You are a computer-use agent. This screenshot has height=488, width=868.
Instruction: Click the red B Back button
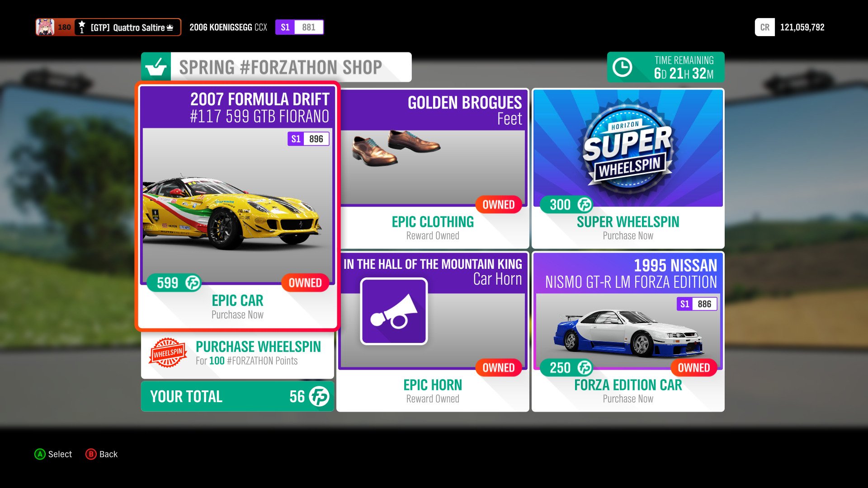91,454
